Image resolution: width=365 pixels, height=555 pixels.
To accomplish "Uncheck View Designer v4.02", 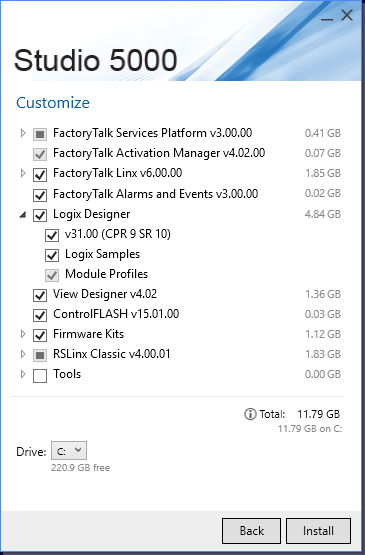I will coord(40,295).
